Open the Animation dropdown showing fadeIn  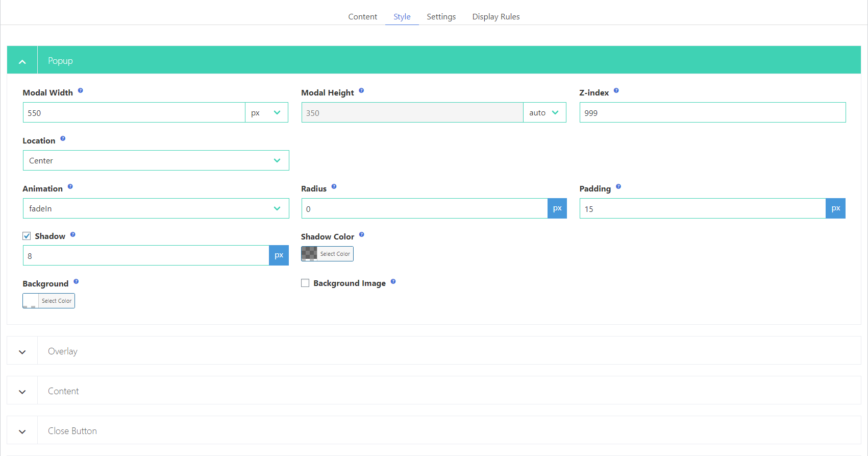[x=156, y=208]
